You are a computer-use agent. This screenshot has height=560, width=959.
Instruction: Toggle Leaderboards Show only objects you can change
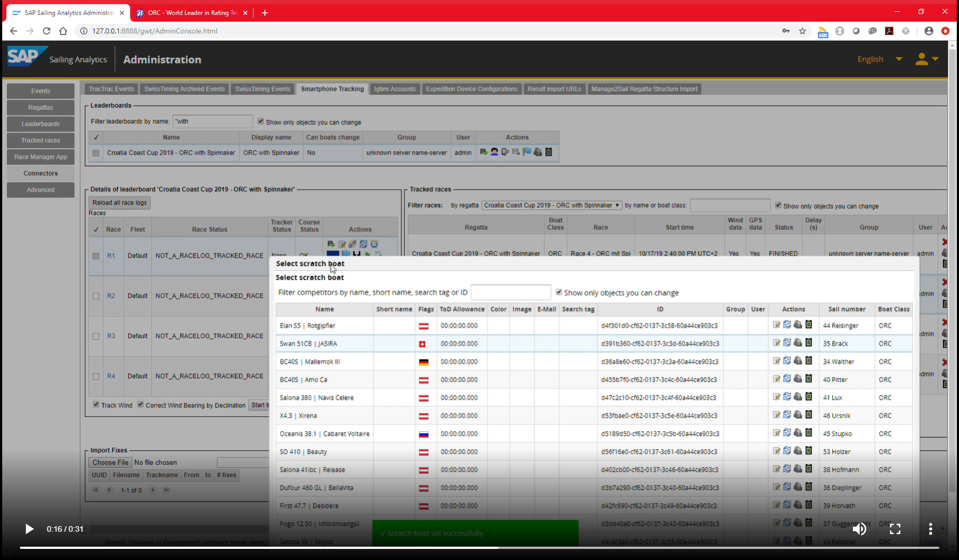[x=260, y=122]
